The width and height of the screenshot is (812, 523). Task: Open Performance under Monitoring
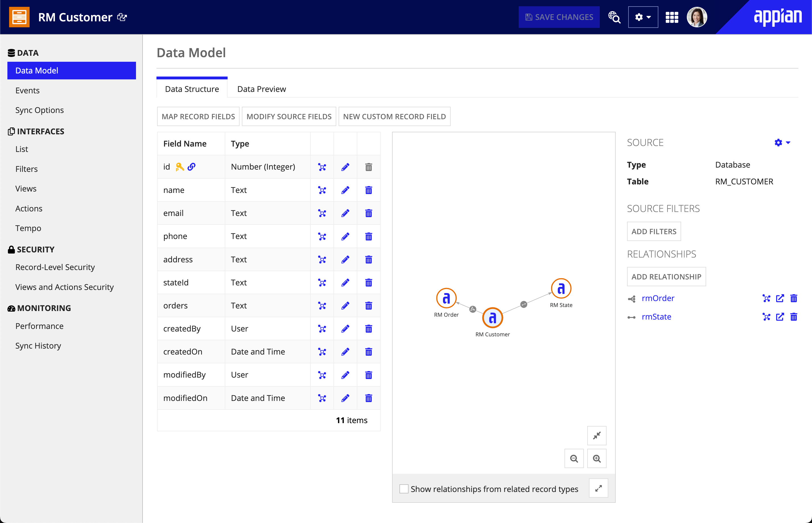pyautogui.click(x=39, y=326)
